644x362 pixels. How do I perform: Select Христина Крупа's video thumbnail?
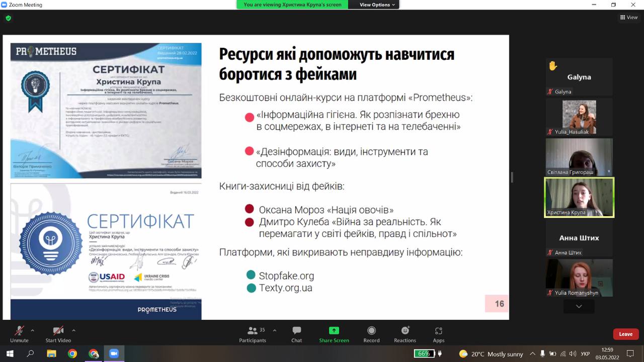579,197
